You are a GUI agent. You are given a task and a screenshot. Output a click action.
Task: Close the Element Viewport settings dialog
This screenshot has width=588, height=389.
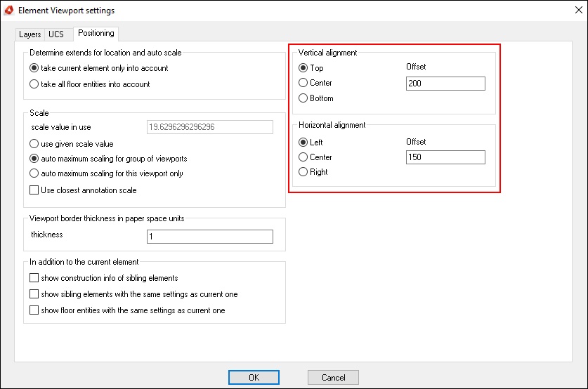[579, 10]
